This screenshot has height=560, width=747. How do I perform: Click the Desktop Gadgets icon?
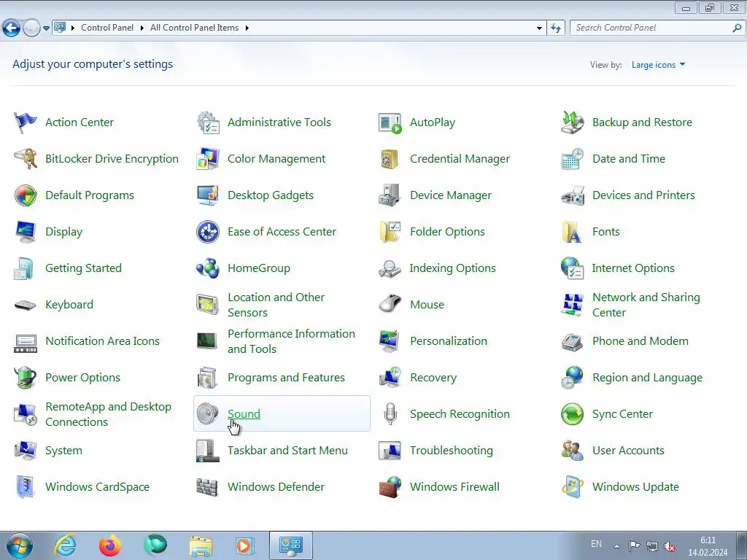point(208,195)
